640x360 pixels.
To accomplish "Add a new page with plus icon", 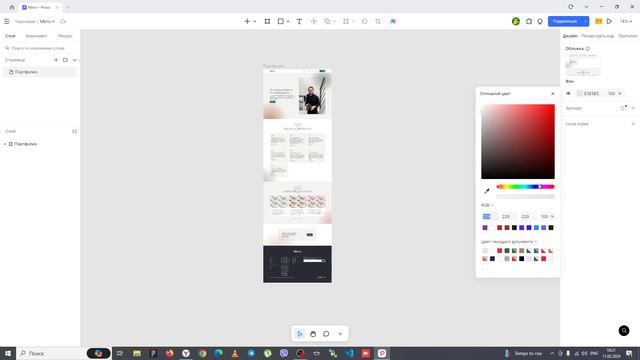I will click(x=56, y=60).
